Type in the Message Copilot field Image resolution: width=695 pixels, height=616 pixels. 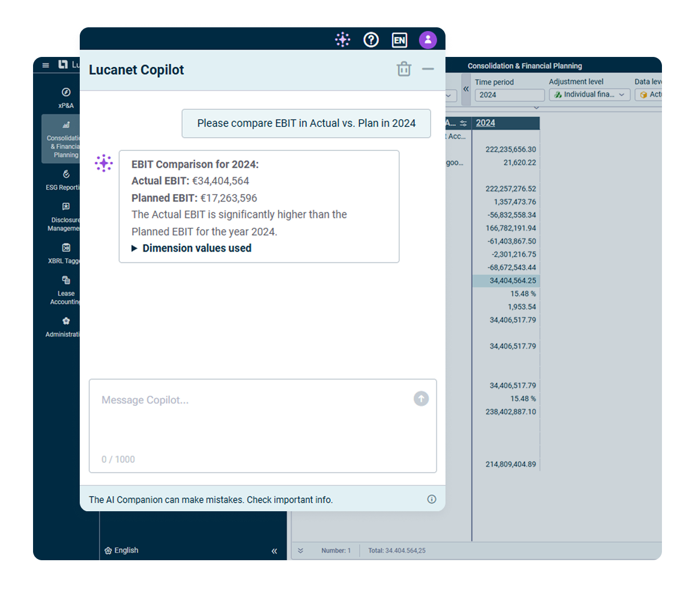(x=251, y=421)
